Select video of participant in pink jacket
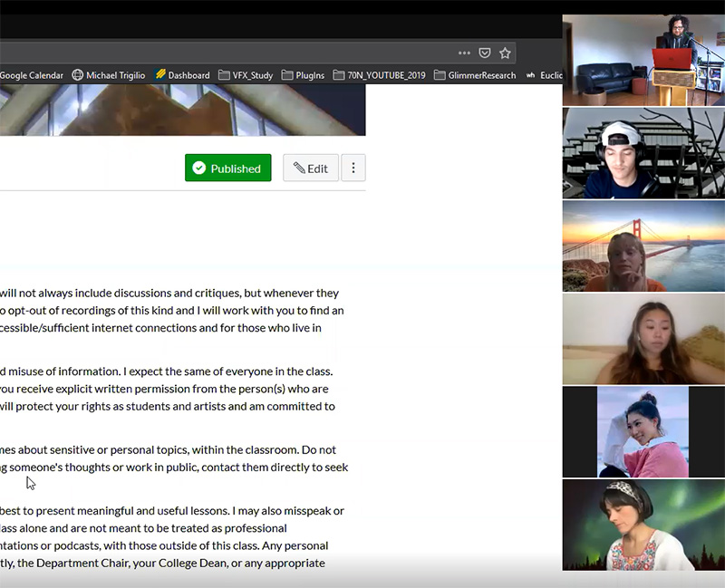725x588 pixels. point(643,432)
